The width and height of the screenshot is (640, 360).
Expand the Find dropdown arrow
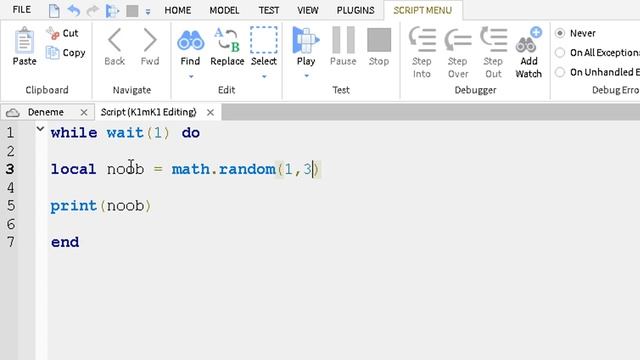tap(191, 77)
